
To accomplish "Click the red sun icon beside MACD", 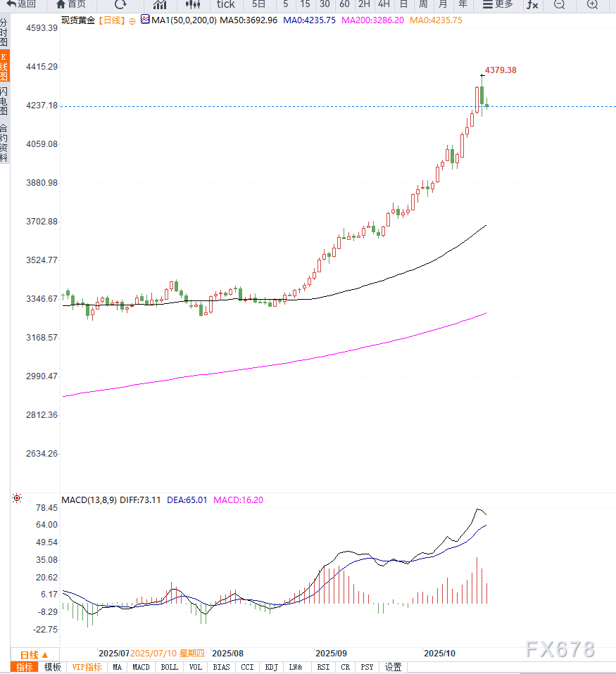I will coord(17,499).
